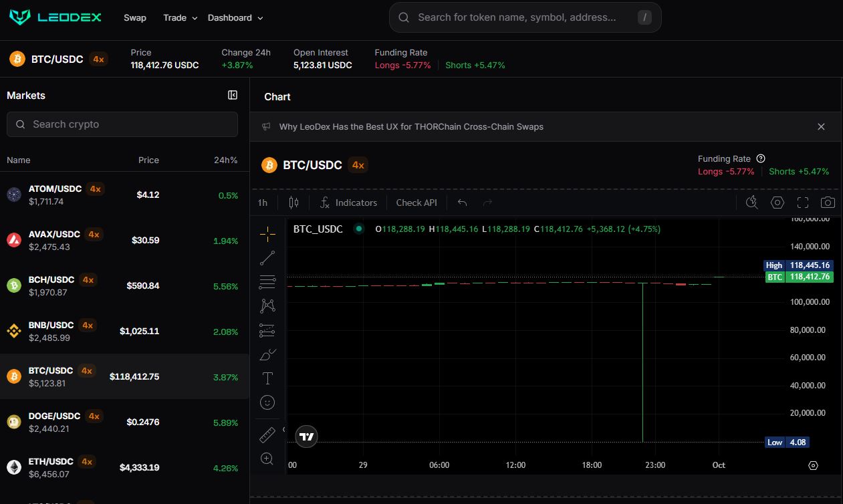843x504 pixels.
Task: Expand the Trade dropdown menu
Action: 180,18
